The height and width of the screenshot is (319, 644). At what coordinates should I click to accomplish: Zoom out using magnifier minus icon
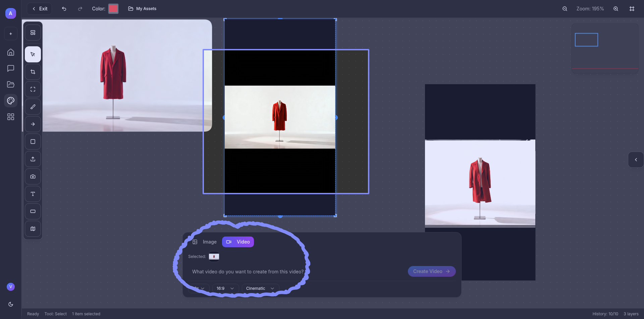tap(565, 9)
